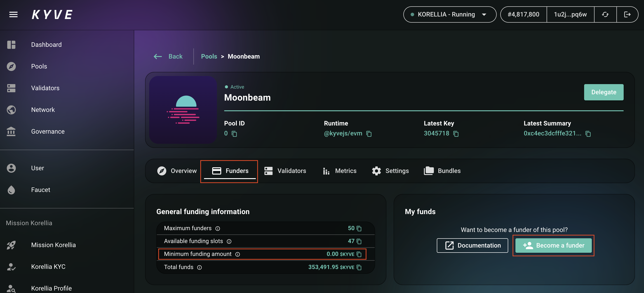The height and width of the screenshot is (293, 644).
Task: Click the logout icon in header
Action: coord(627,14)
